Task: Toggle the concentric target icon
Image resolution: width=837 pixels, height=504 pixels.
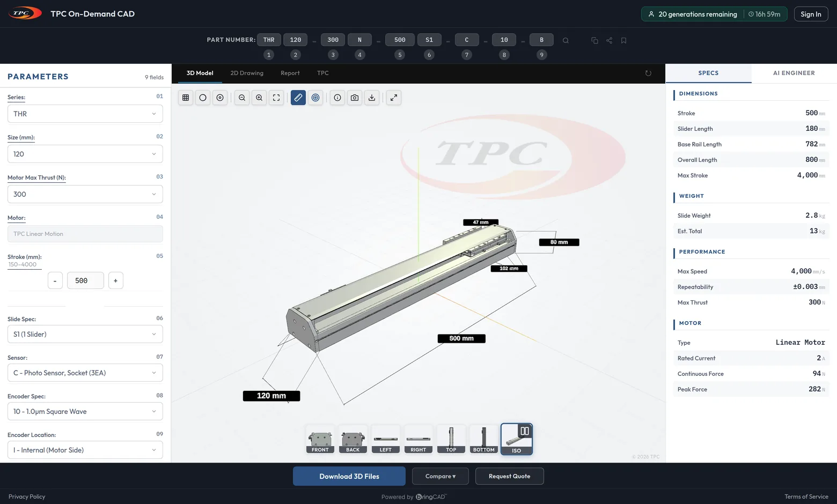Action: click(315, 98)
